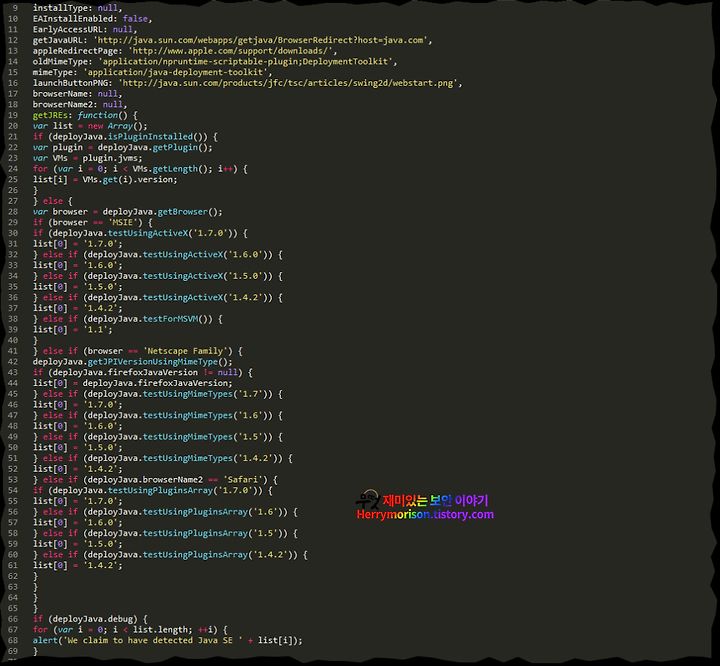Viewport: 720px width, 666px height.
Task: Click testUsingPluginsArray('1.5') call
Action: click(x=215, y=533)
